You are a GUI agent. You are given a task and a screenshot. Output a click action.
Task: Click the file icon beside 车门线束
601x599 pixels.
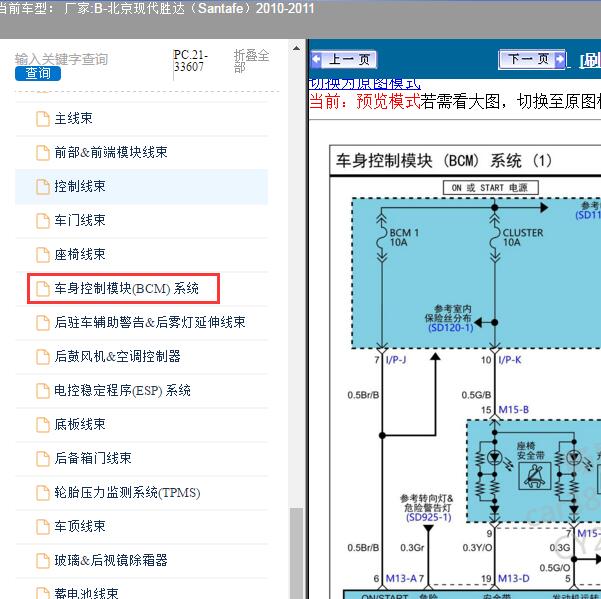point(43,221)
